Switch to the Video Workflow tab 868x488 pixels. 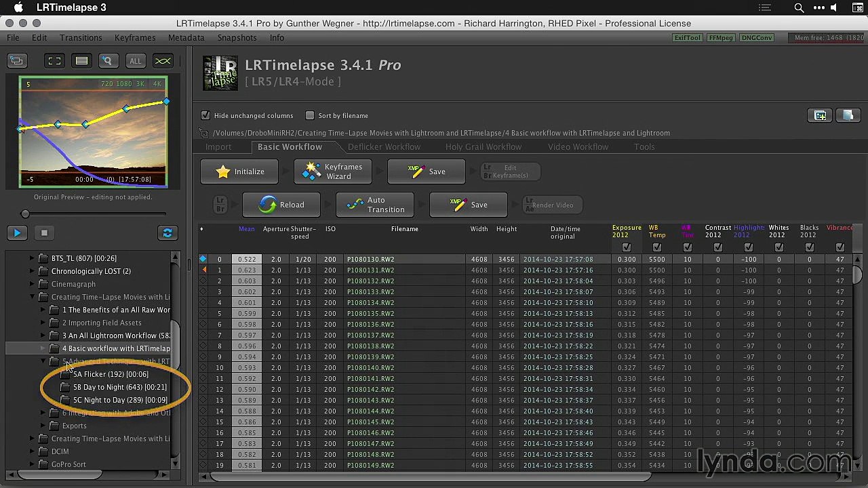tap(578, 146)
